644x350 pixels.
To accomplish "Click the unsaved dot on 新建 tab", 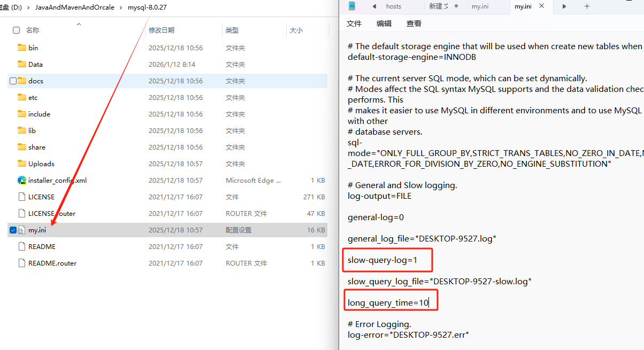I will (x=456, y=6).
